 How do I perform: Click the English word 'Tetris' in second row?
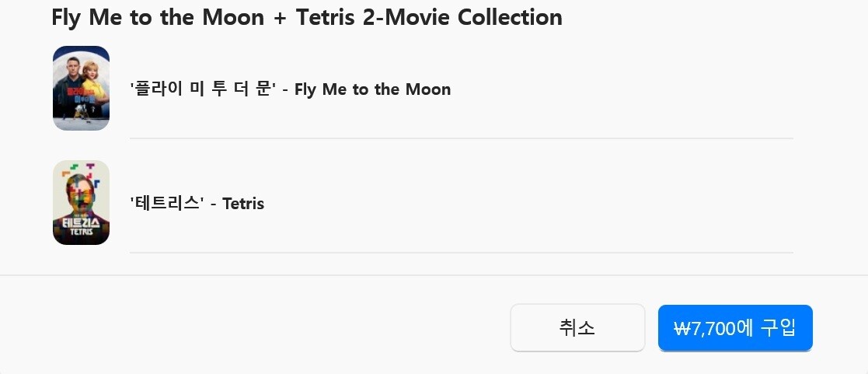pyautogui.click(x=243, y=204)
